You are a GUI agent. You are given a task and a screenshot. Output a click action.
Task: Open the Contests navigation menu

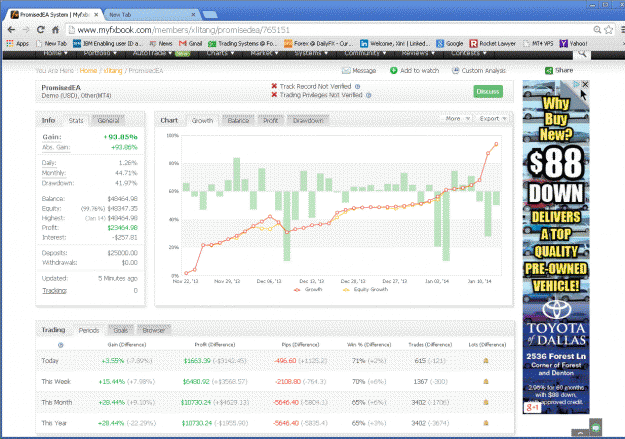tap(468, 53)
